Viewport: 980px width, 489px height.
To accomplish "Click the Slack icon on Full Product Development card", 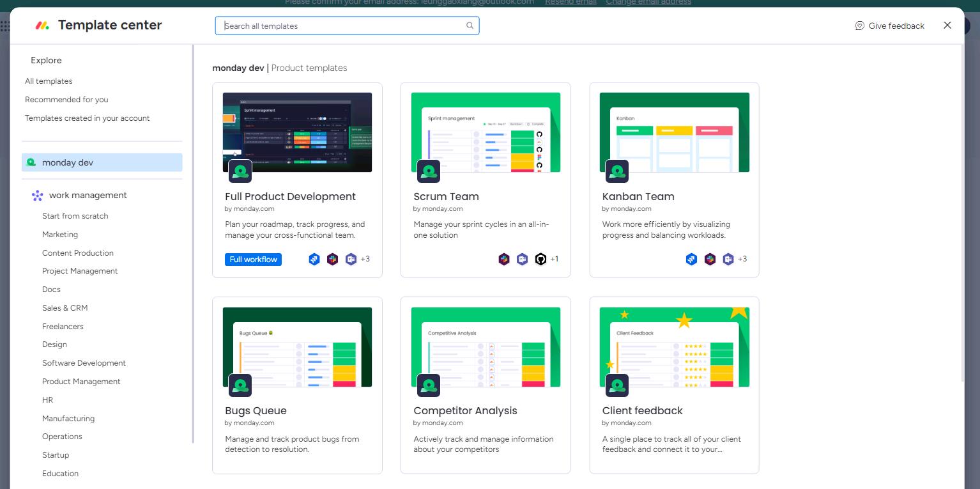I will tap(332, 259).
